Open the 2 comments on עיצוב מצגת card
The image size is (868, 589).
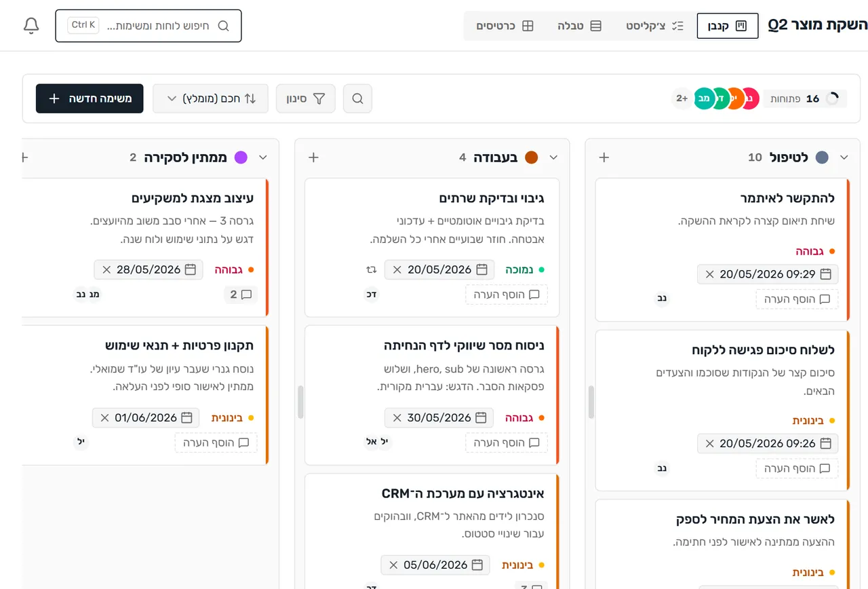point(241,294)
